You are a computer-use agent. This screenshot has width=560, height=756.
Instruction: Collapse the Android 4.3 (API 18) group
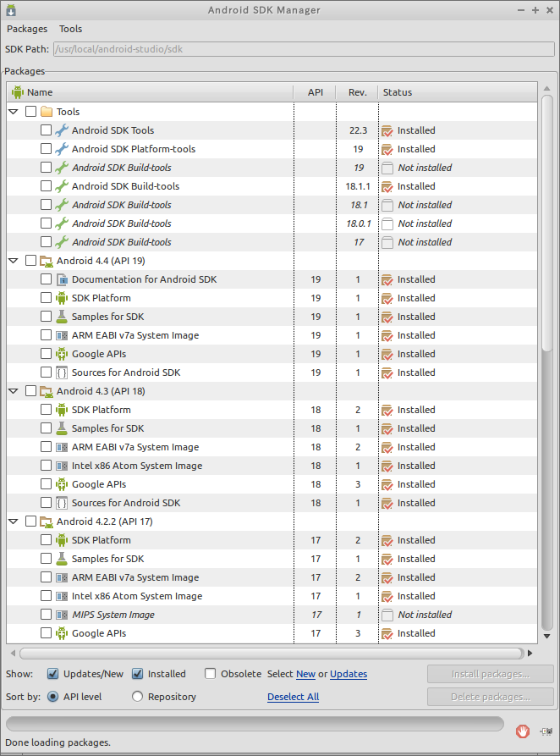pos(14,391)
